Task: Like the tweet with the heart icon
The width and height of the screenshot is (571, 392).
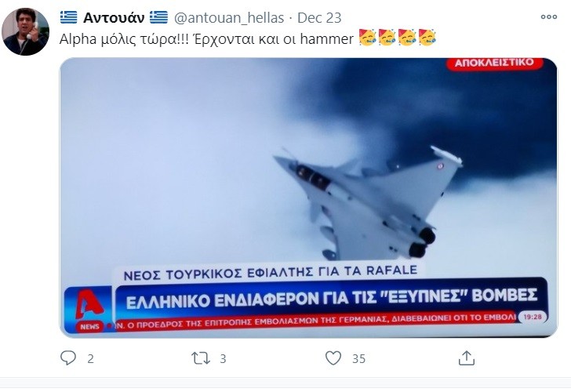Action: pyautogui.click(x=333, y=358)
